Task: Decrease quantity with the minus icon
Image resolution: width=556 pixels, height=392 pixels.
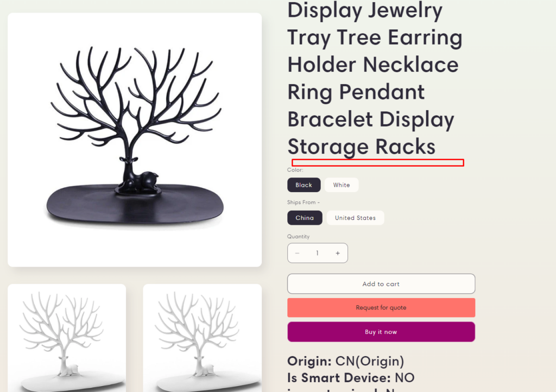Action: click(x=297, y=253)
